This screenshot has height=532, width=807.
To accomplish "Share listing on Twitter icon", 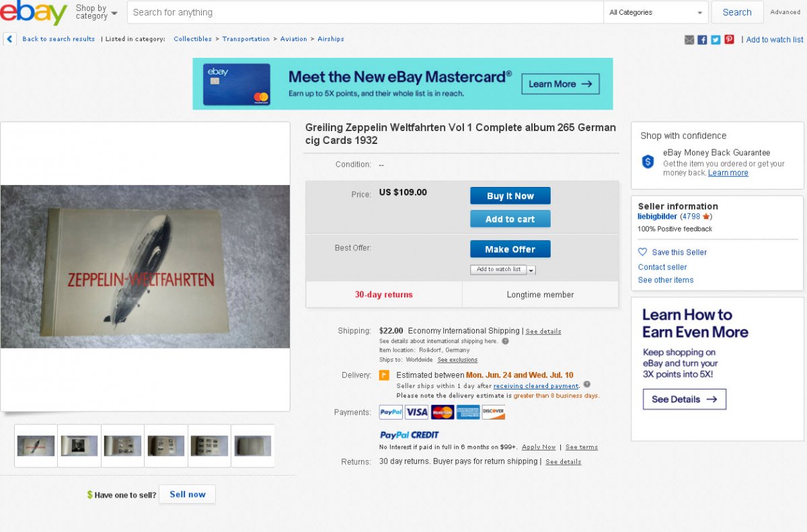I will [716, 40].
